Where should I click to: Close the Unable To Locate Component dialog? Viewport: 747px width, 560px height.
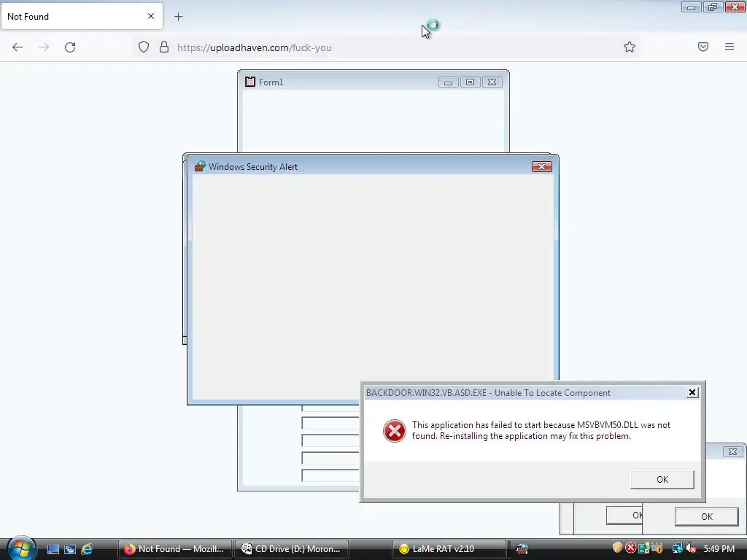click(x=692, y=392)
